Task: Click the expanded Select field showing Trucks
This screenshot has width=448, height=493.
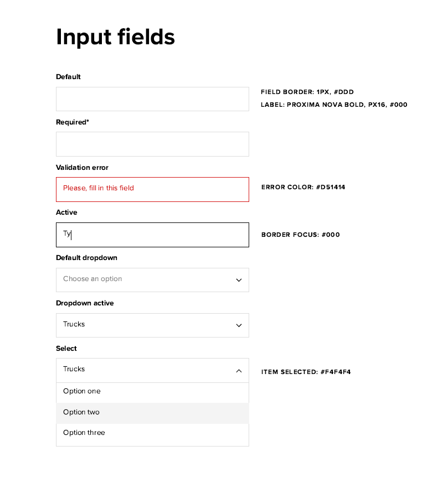Action: (144, 370)
